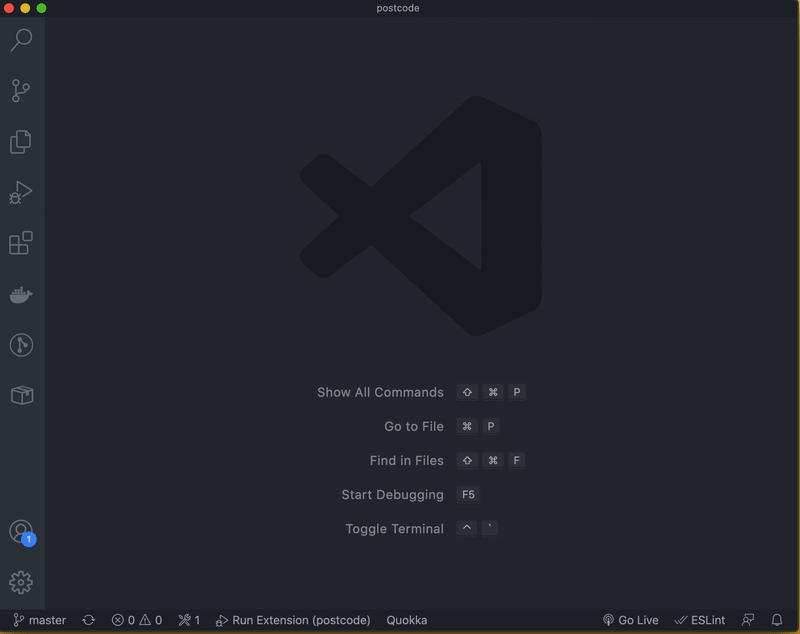Open the Docker panel
The width and height of the screenshot is (800, 634).
click(x=21, y=295)
